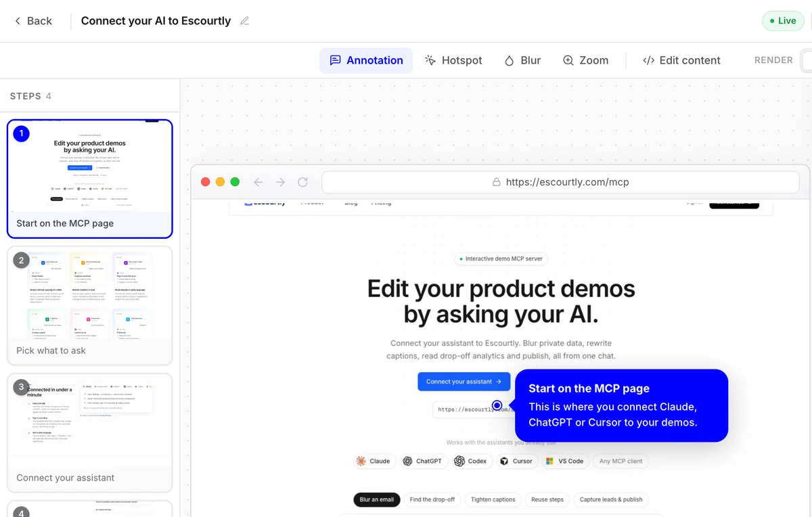The height and width of the screenshot is (517, 812).
Task: Click the Edit your product demos headline
Action: click(x=501, y=301)
